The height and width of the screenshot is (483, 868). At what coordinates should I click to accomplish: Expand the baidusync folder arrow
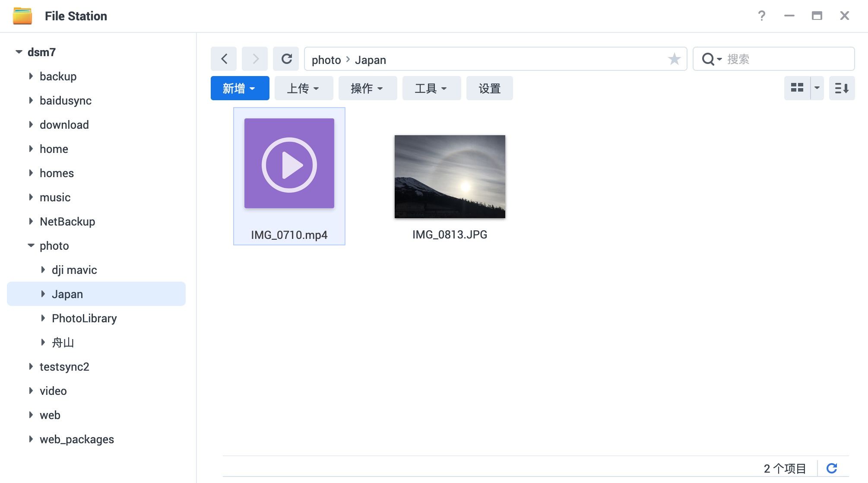[x=31, y=100]
